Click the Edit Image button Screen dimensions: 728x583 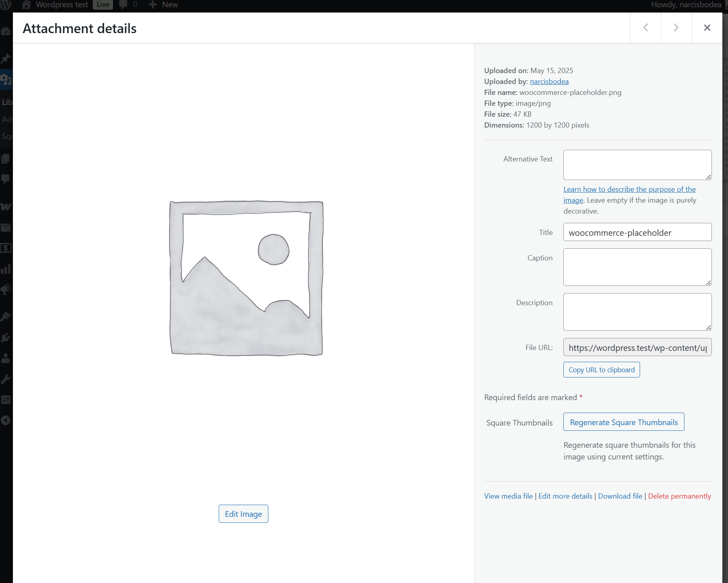point(243,514)
